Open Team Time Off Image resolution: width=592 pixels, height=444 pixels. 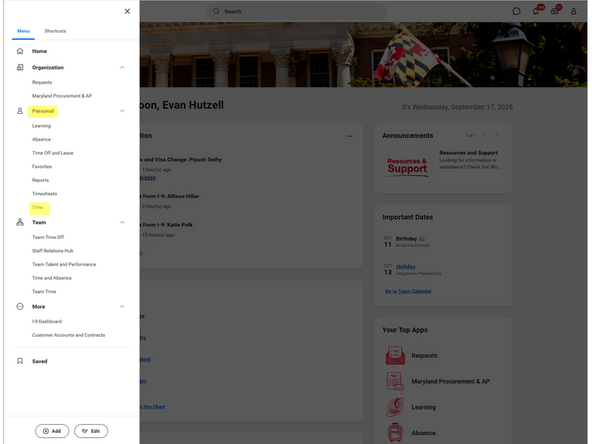(48, 237)
